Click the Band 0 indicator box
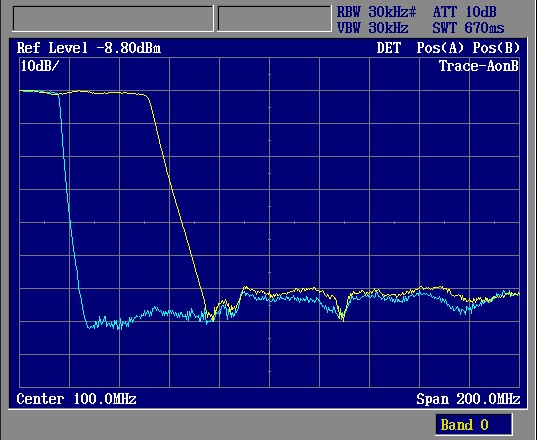Viewport: 537px width, 440px height. (474, 425)
